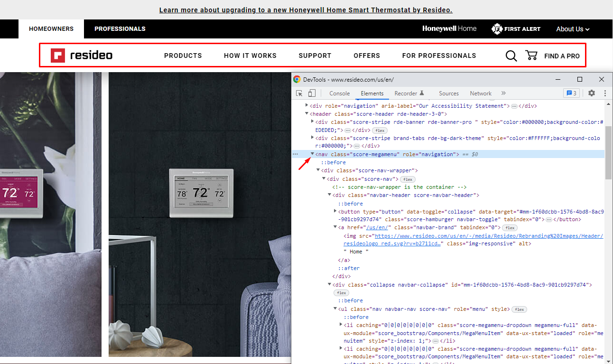This screenshot has width=613, height=364.
Task: Open the shopping cart icon
Action: [531, 56]
